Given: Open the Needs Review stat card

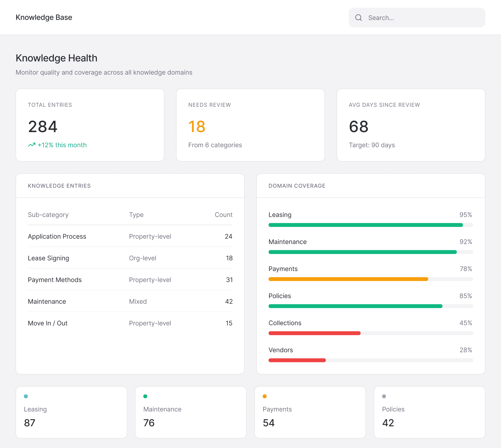Looking at the screenshot, I should click(x=250, y=125).
